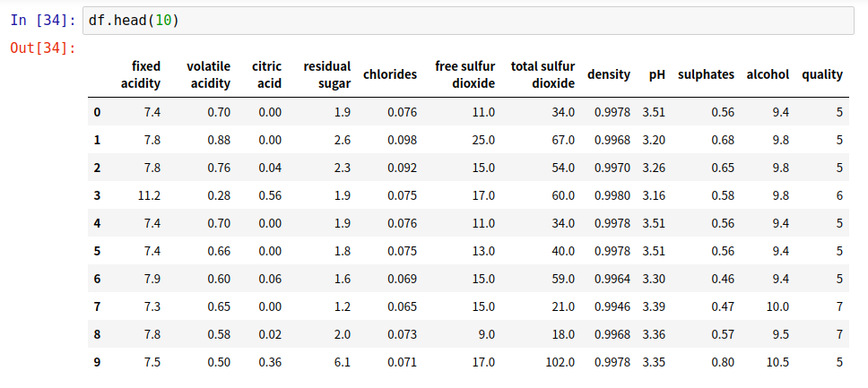Click the Out[34] output prompt label
This screenshot has height=388, width=868.
(x=42, y=47)
